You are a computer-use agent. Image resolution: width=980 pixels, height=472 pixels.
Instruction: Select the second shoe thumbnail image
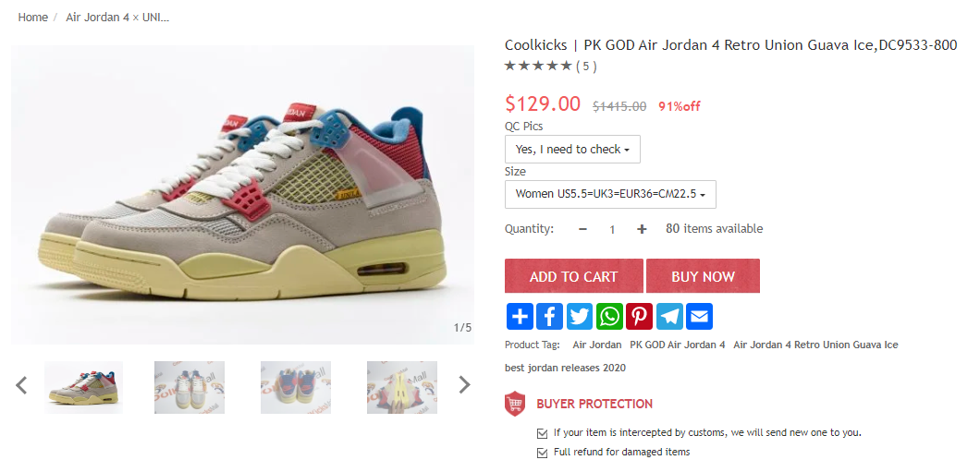coord(190,387)
